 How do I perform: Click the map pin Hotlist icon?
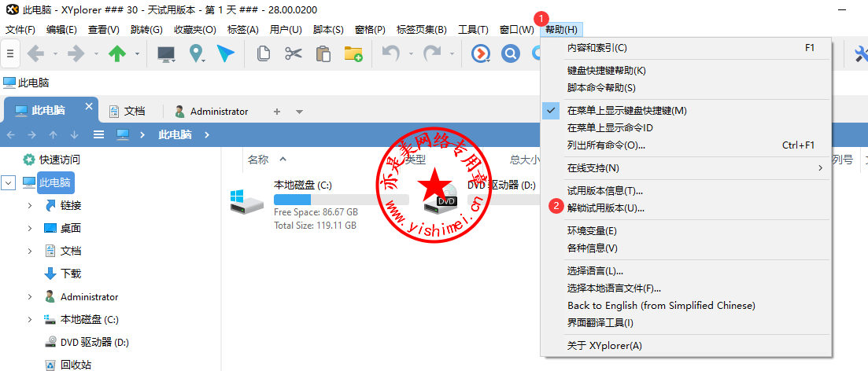[195, 53]
